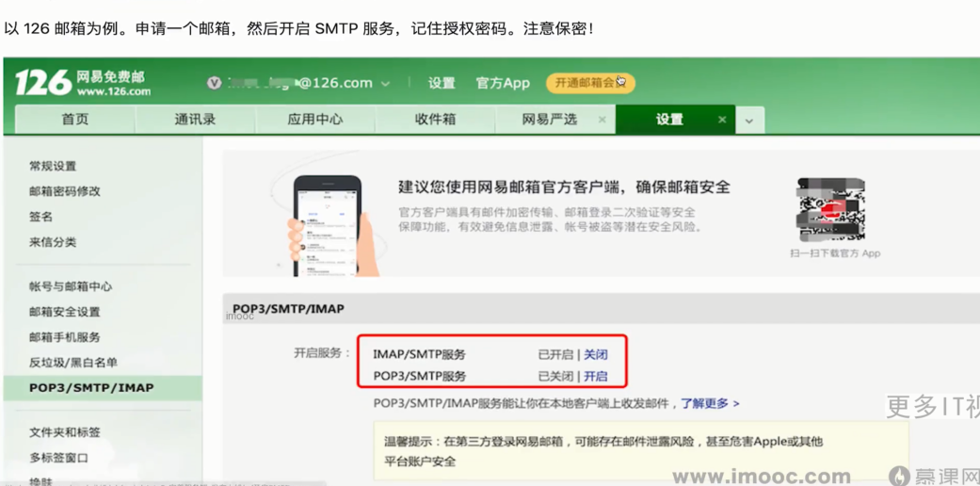This screenshot has height=486, width=980.
Task: Click the 开启服务 label
Action: tap(323, 353)
